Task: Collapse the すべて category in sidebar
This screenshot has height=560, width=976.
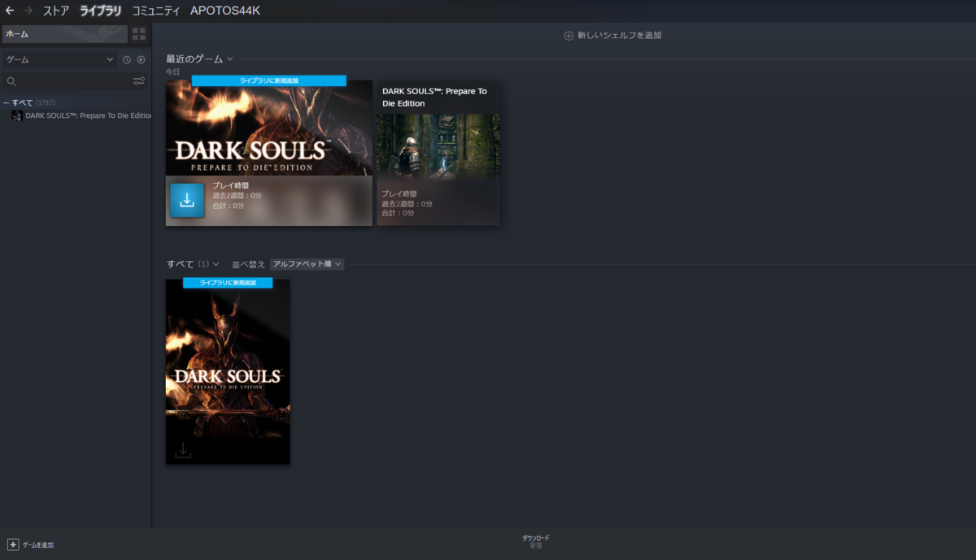Action: point(7,102)
